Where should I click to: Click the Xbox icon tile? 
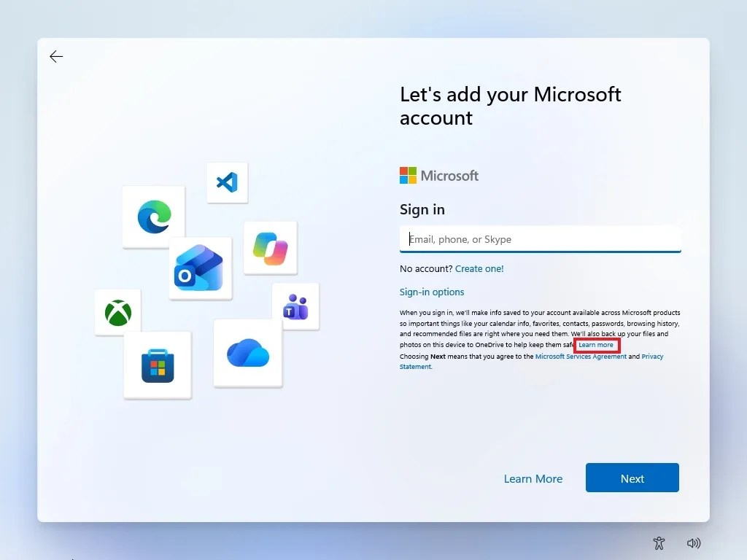coord(117,312)
